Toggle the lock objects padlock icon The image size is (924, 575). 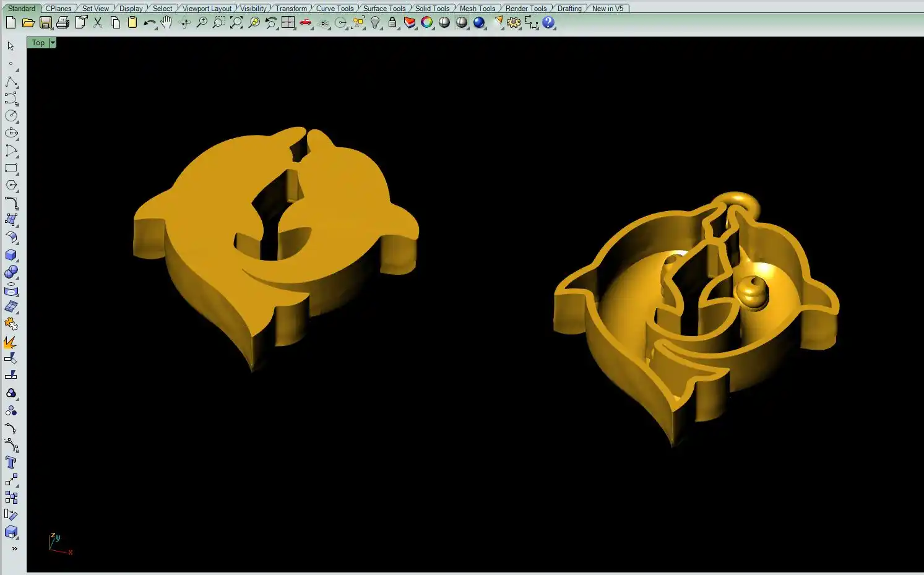392,23
